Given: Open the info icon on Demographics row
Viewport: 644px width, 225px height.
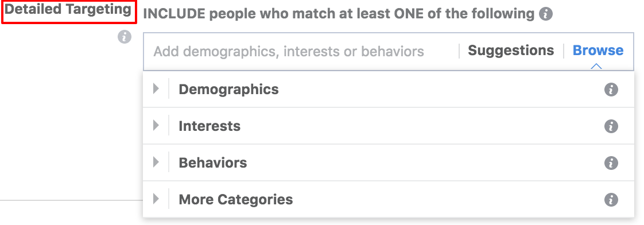Looking at the screenshot, I should (611, 90).
